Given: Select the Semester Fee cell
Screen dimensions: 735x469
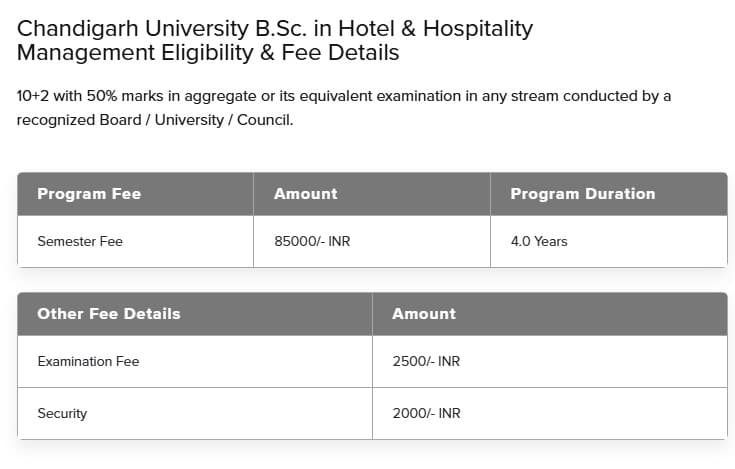Looking at the screenshot, I should [x=80, y=242].
